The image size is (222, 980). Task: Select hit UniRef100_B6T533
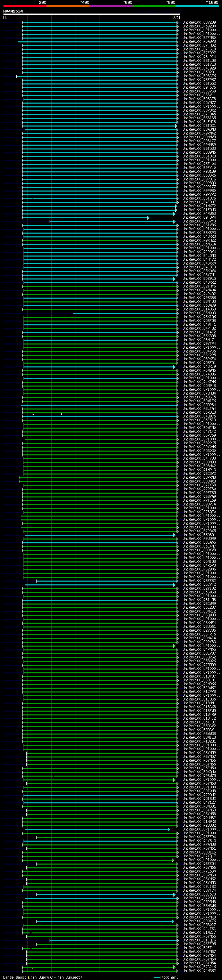(x=199, y=149)
